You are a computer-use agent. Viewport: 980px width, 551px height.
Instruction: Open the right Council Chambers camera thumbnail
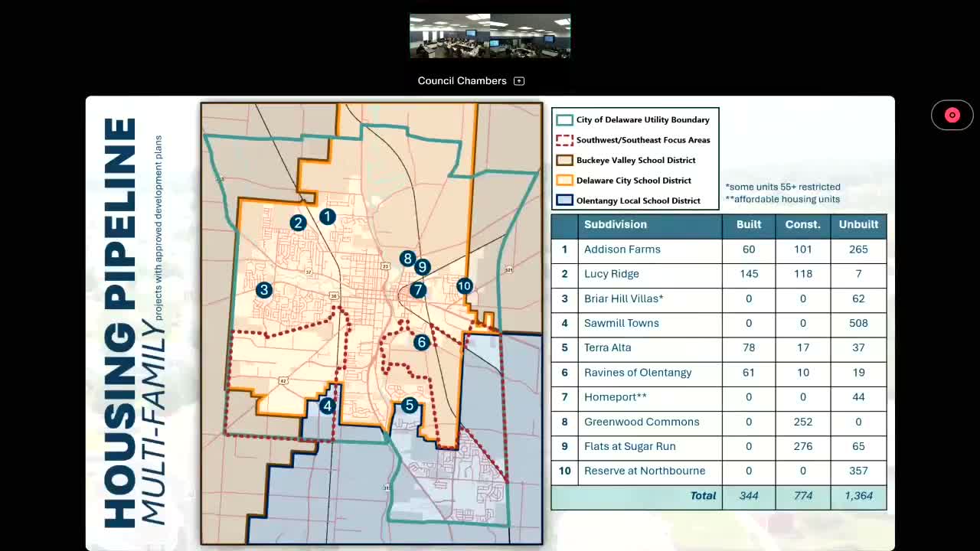(x=531, y=36)
